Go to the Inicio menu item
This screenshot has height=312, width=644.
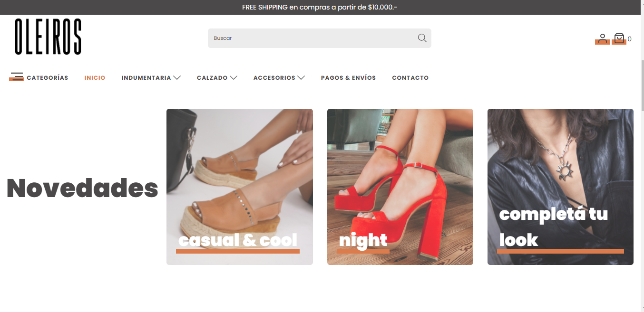click(x=95, y=77)
